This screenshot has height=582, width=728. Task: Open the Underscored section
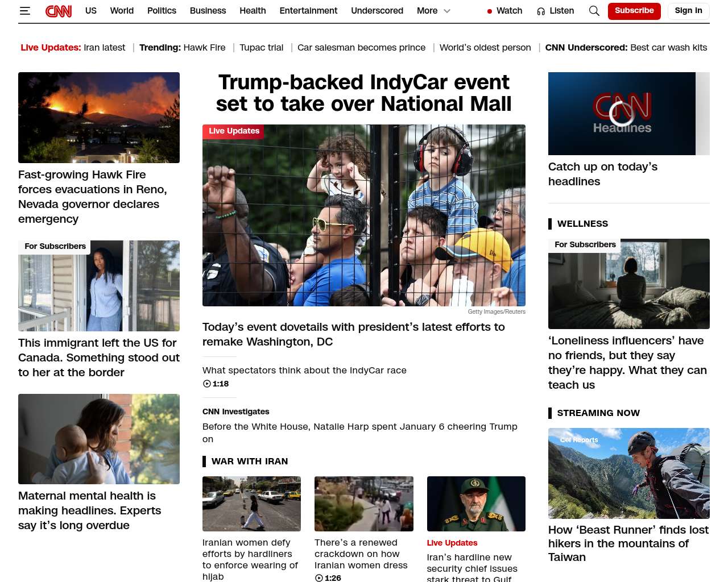click(x=377, y=11)
